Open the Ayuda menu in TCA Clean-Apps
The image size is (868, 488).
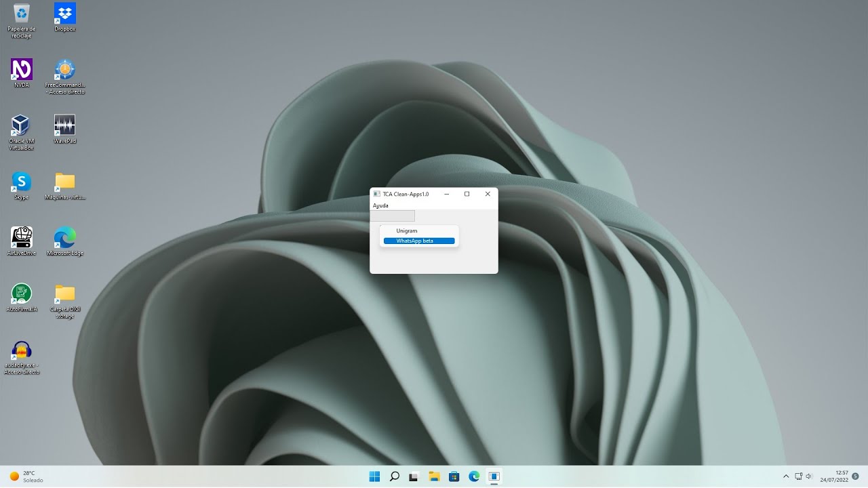[x=380, y=205]
